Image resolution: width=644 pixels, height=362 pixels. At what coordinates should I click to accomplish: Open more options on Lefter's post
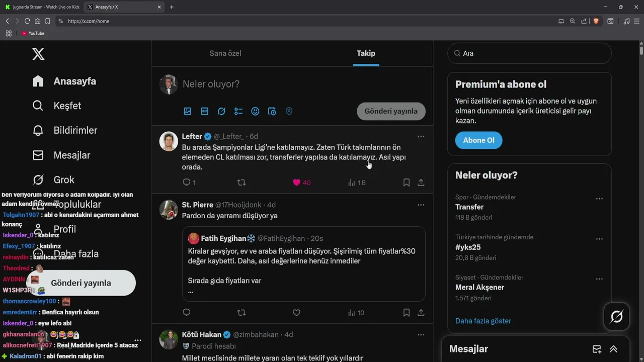pos(421,136)
